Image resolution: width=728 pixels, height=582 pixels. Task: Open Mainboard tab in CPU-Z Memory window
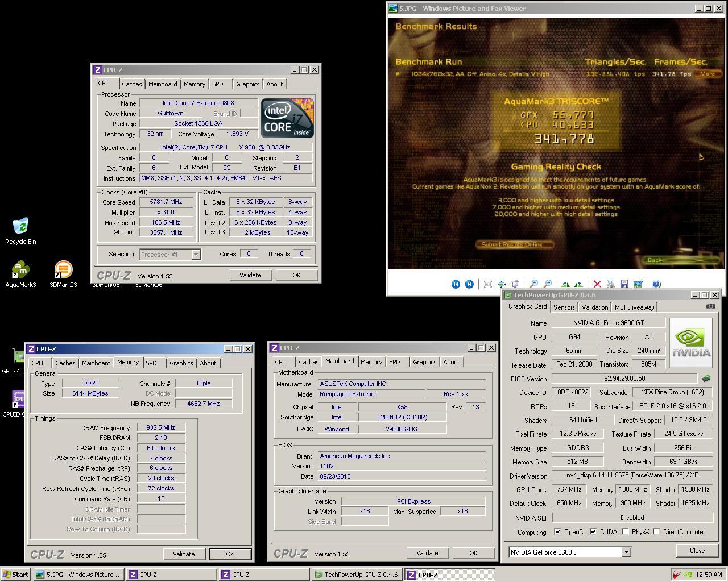coord(96,363)
